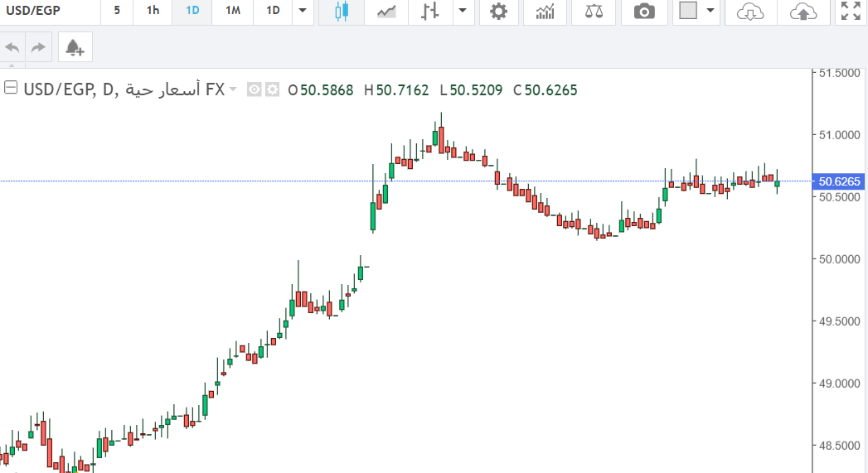Select the 1M timeframe

tap(233, 12)
